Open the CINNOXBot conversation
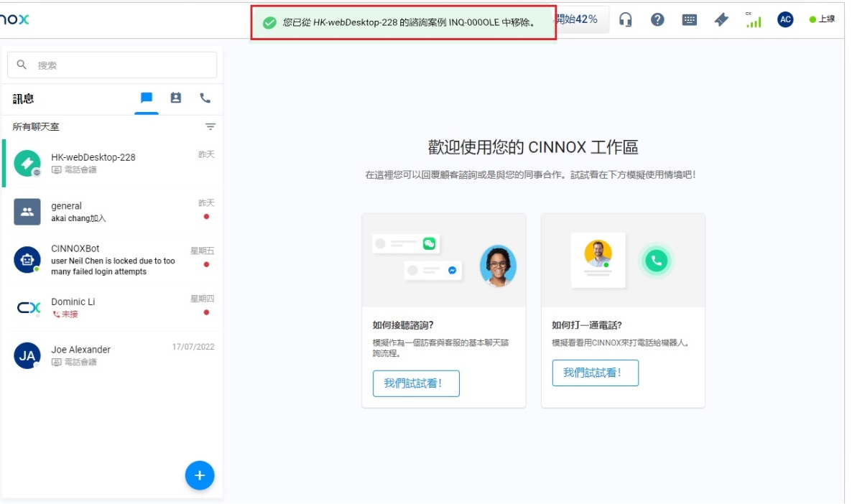852x504 pixels. click(x=113, y=260)
